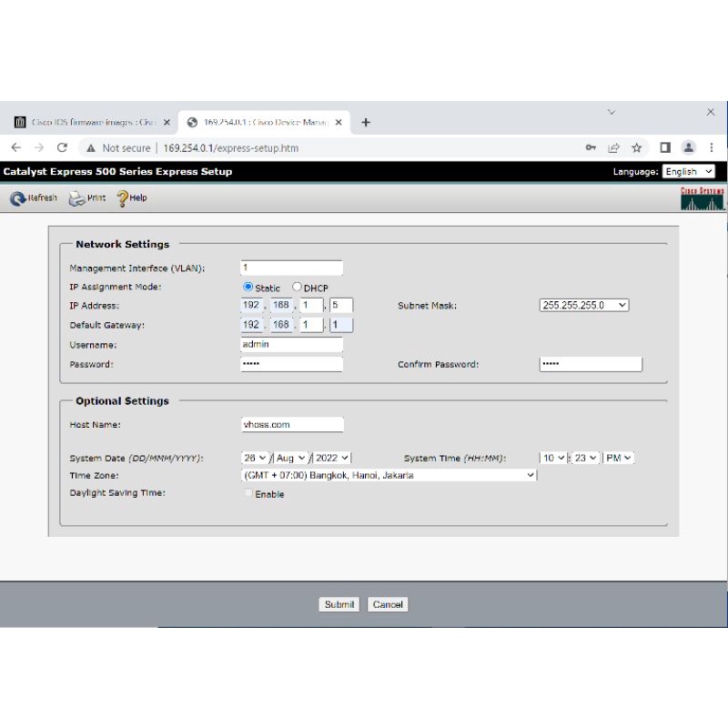The width and height of the screenshot is (728, 728).
Task: Click the Cisco Systems logo
Action: 702,198
